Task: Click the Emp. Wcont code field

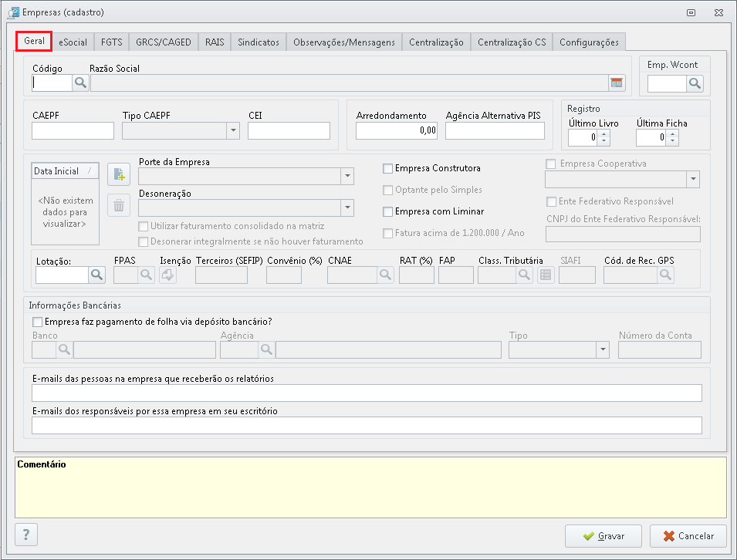Action: click(667, 83)
